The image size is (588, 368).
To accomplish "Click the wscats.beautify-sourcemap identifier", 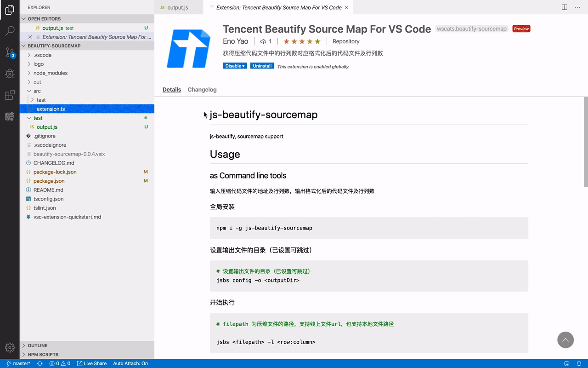I will (472, 29).
